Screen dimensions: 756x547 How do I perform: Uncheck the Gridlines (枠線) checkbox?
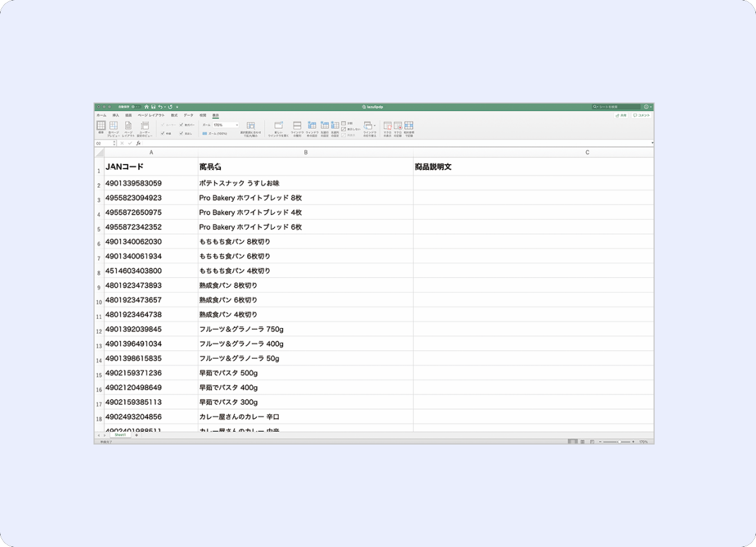[x=163, y=133]
